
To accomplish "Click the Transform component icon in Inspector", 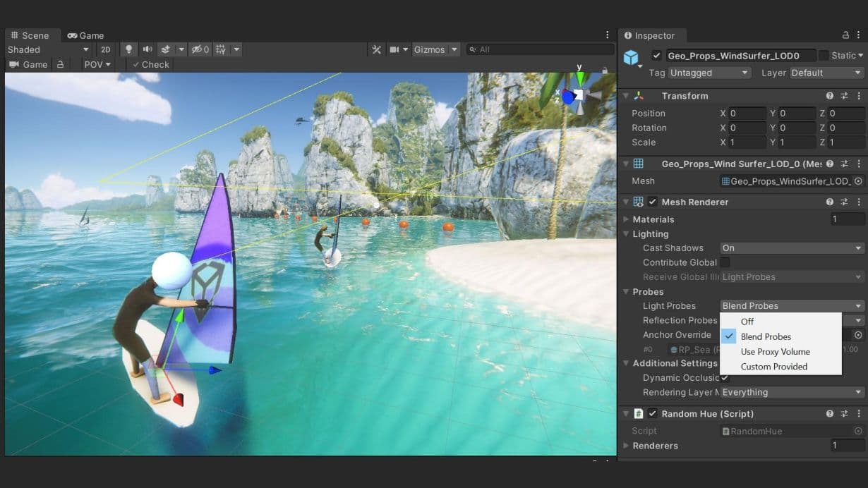I will click(637, 95).
